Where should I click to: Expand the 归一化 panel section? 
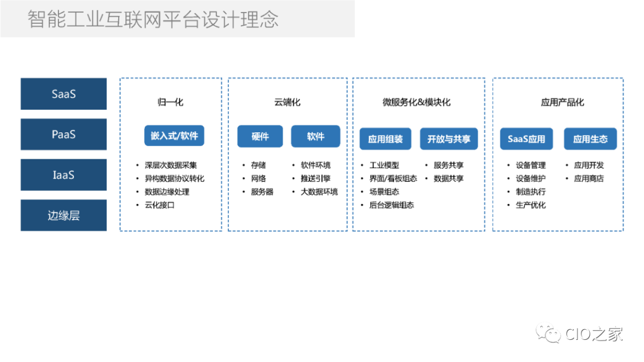[171, 102]
